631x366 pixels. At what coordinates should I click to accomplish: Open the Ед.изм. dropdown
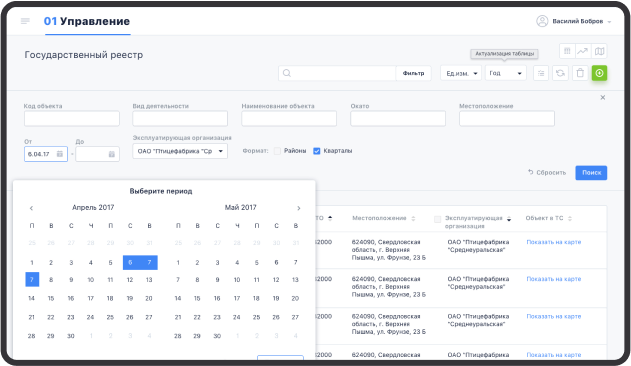[461, 73]
